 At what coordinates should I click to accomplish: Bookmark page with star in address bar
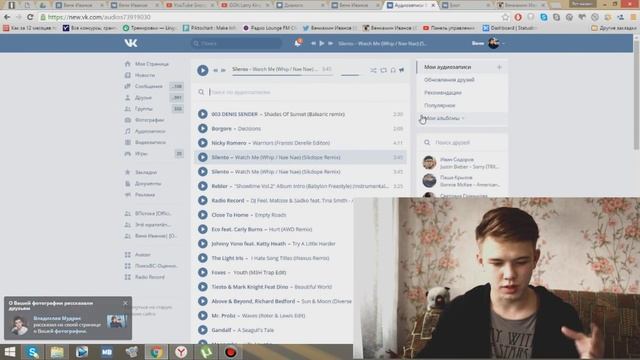(505, 17)
